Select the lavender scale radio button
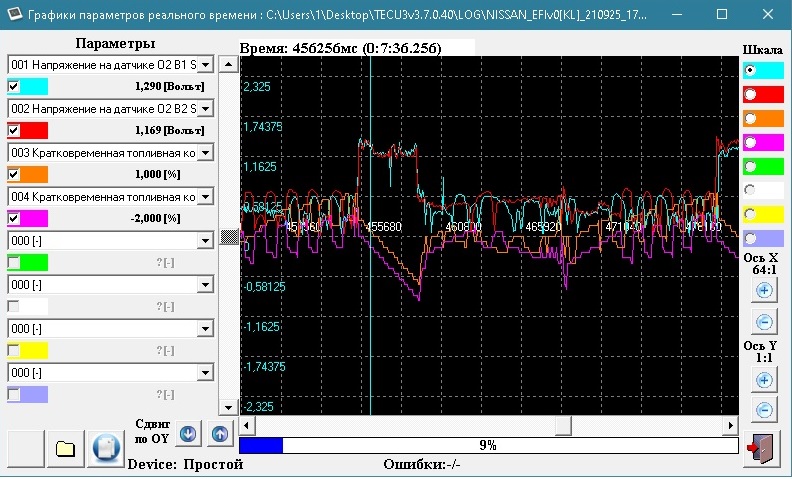Viewport: 792px width, 479px height. pyautogui.click(x=751, y=238)
